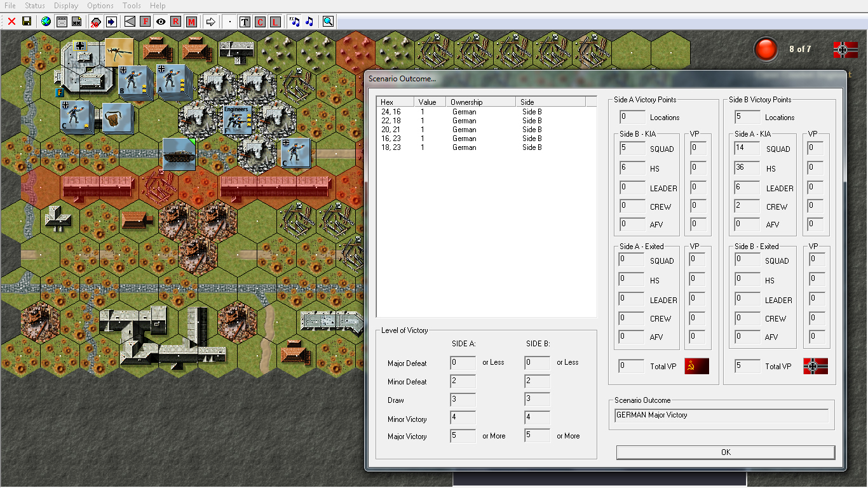Click the small dot toolbar icon
This screenshot has width=868, height=488.
229,22
